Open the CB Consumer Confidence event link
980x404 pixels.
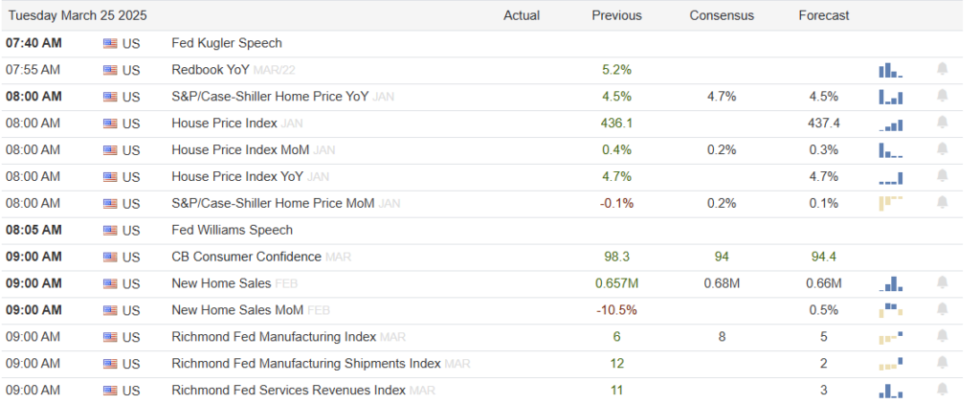click(246, 257)
